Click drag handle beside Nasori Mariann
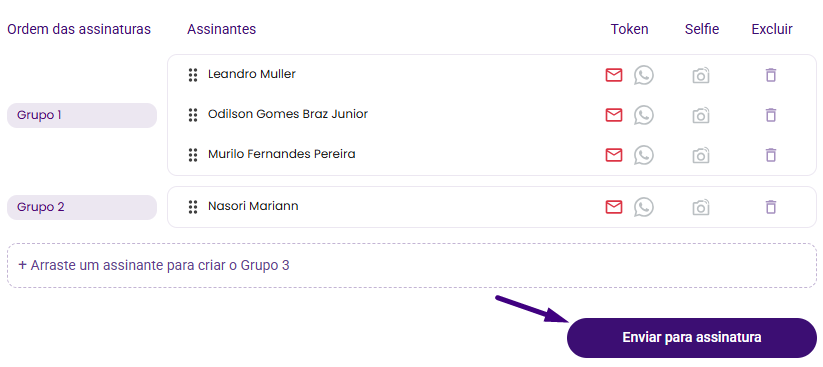This screenshot has width=823, height=367. pyautogui.click(x=193, y=207)
